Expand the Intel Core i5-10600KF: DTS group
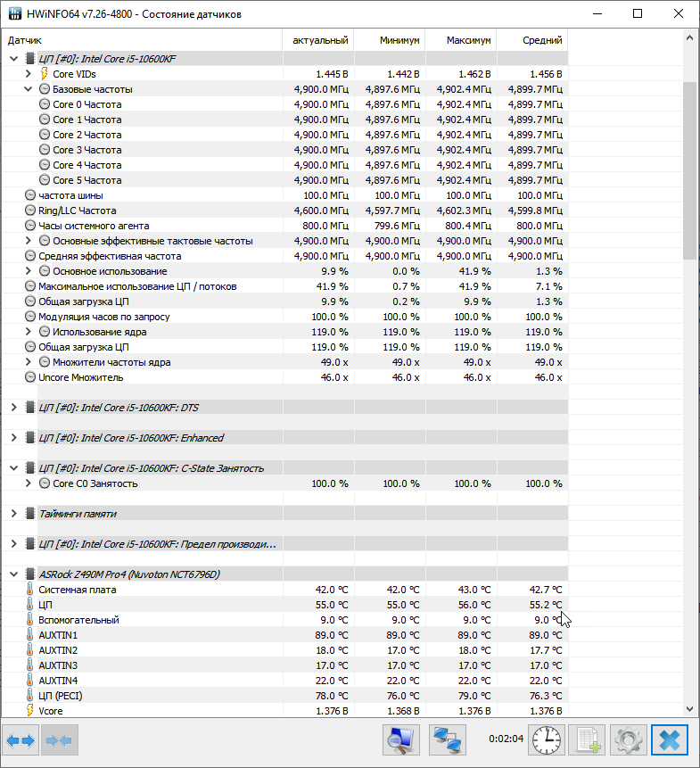The image size is (700, 768). point(13,407)
